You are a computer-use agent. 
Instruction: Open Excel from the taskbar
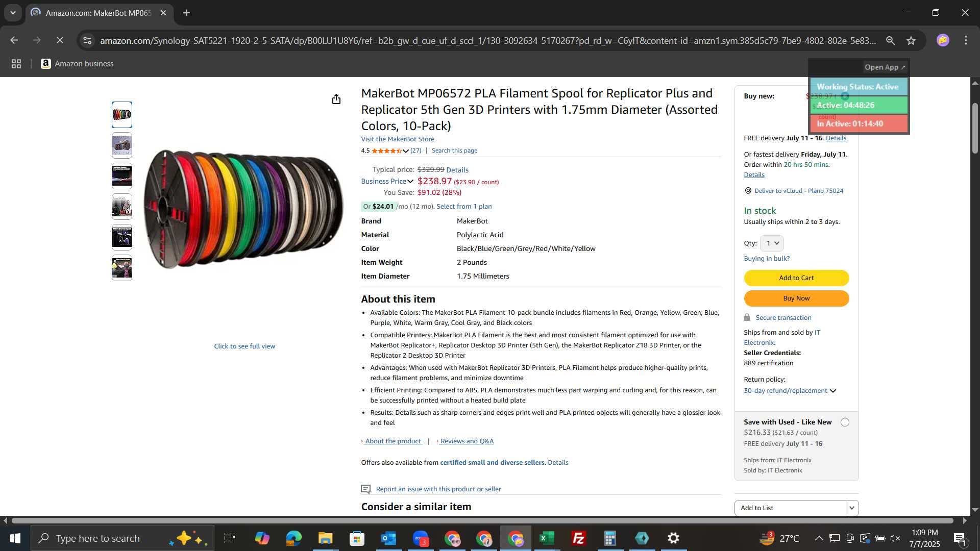tap(547, 538)
